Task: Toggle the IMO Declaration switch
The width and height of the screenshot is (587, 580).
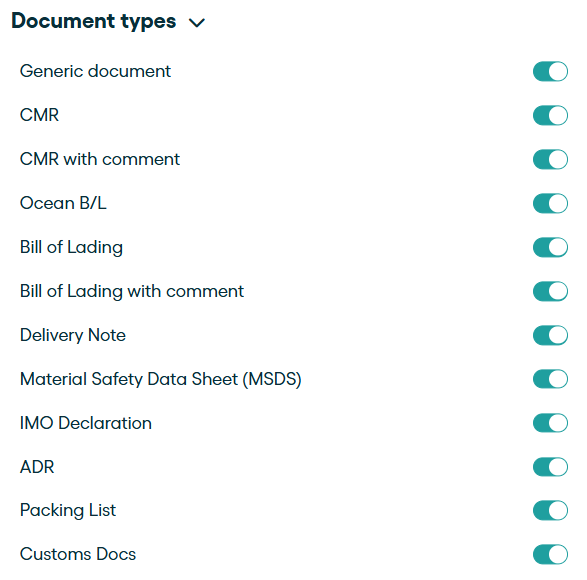Action: tap(550, 423)
